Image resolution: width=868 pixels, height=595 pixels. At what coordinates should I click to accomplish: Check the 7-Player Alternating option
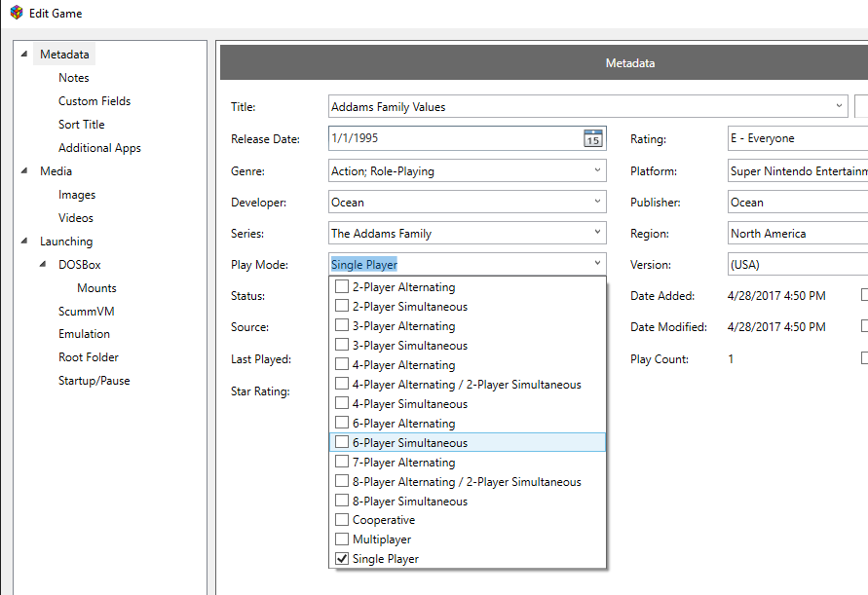[342, 462]
